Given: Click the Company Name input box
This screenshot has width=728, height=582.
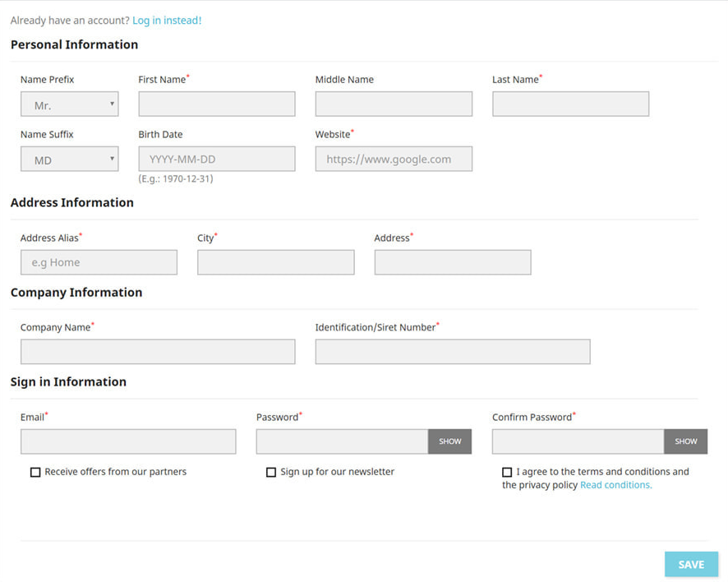Looking at the screenshot, I should pyautogui.click(x=158, y=352).
